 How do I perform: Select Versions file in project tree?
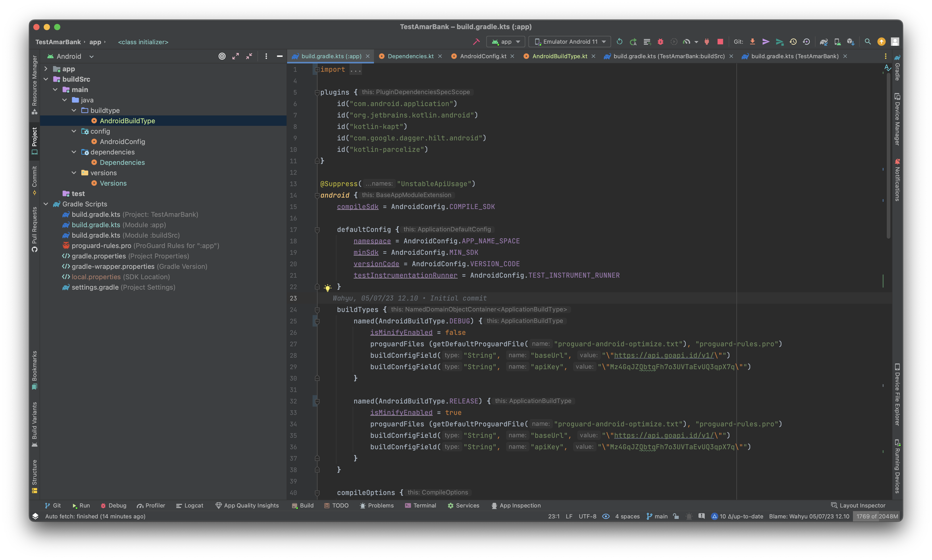113,183
